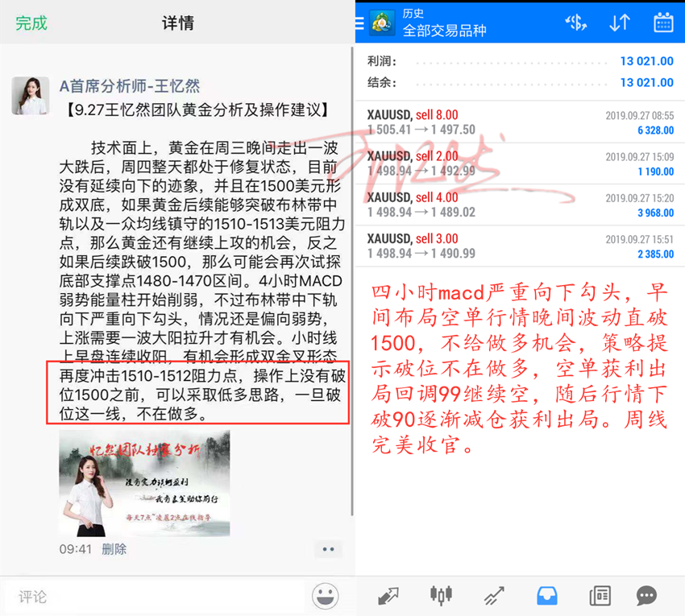This screenshot has height=616, width=685.
Task: Open the News tab icon
Action: point(599,596)
